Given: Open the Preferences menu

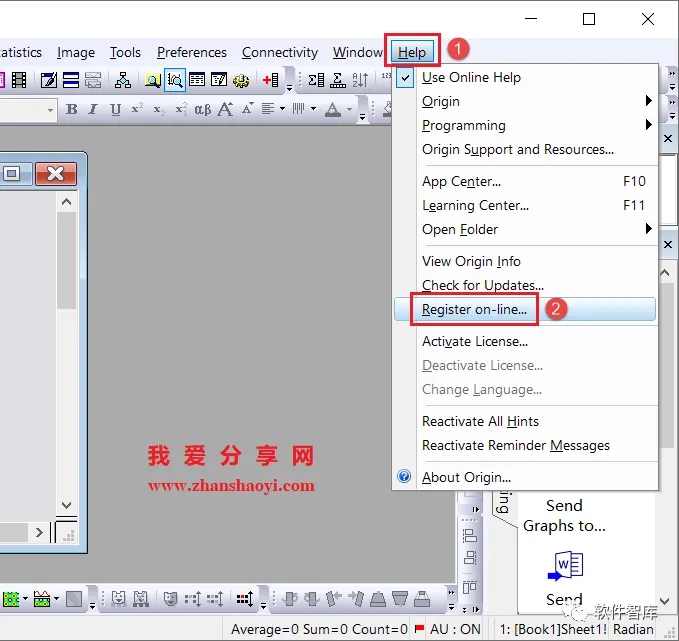Looking at the screenshot, I should pyautogui.click(x=191, y=52).
